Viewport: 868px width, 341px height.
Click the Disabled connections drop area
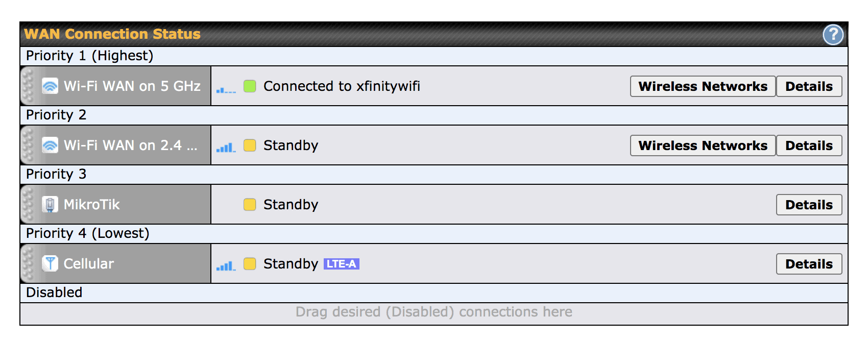tap(434, 313)
